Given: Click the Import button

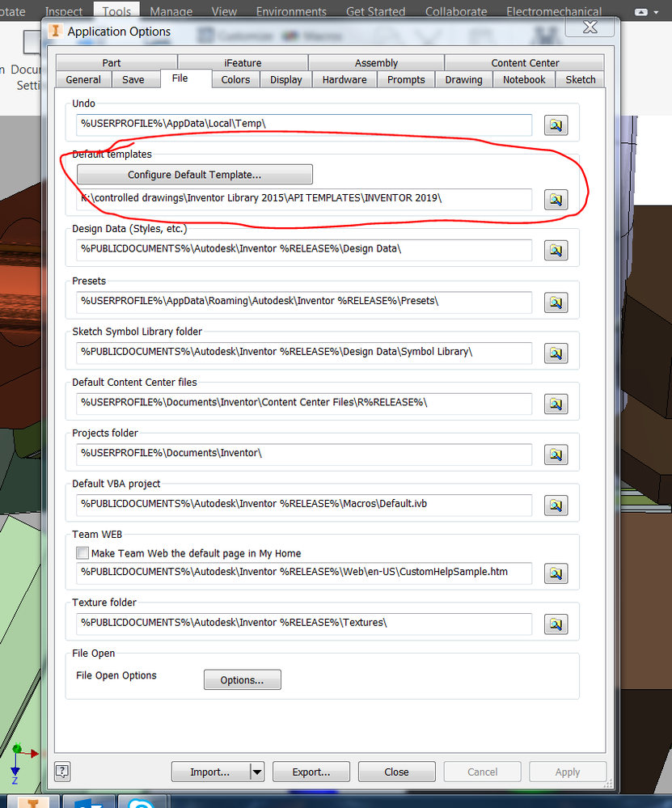Looking at the screenshot, I should [211, 772].
